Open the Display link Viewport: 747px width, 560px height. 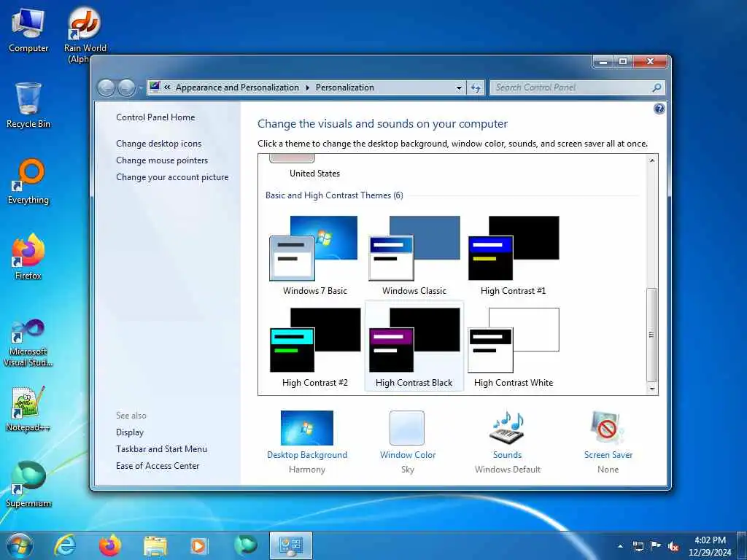point(130,432)
